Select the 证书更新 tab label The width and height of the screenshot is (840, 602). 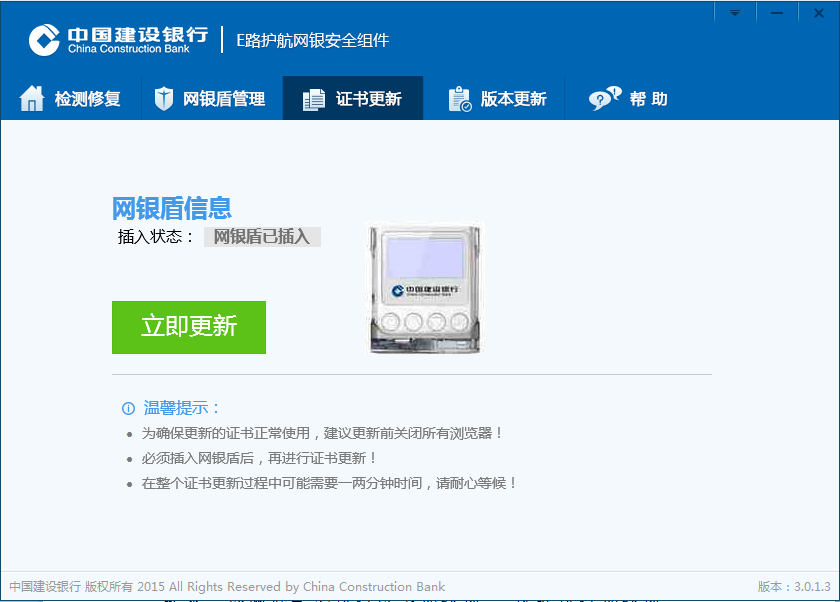(x=369, y=99)
